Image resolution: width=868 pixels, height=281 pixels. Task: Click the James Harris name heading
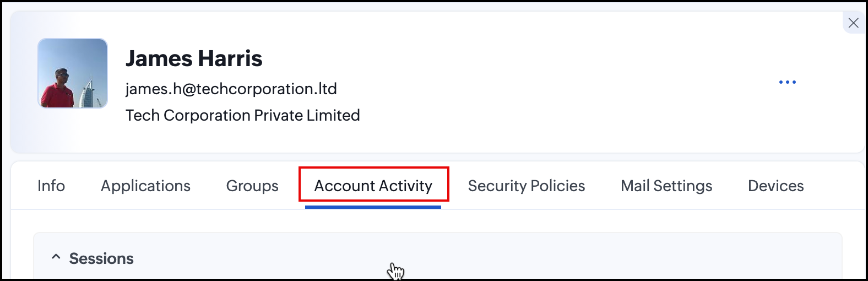(194, 58)
